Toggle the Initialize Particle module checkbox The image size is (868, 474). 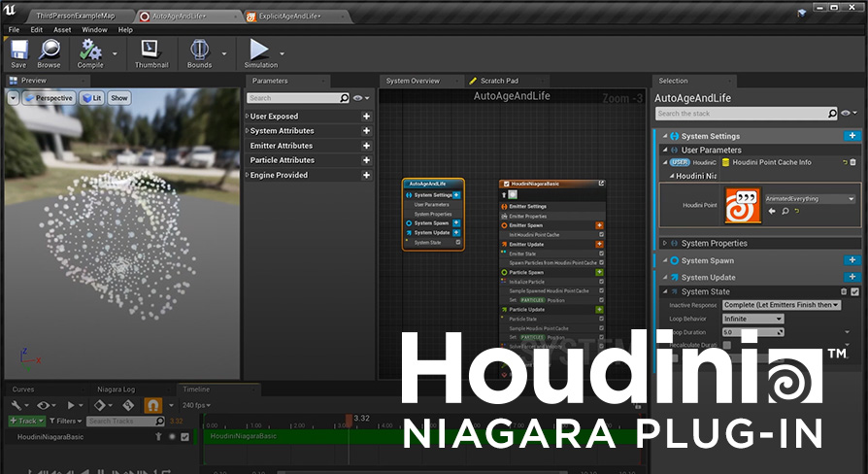tap(601, 282)
